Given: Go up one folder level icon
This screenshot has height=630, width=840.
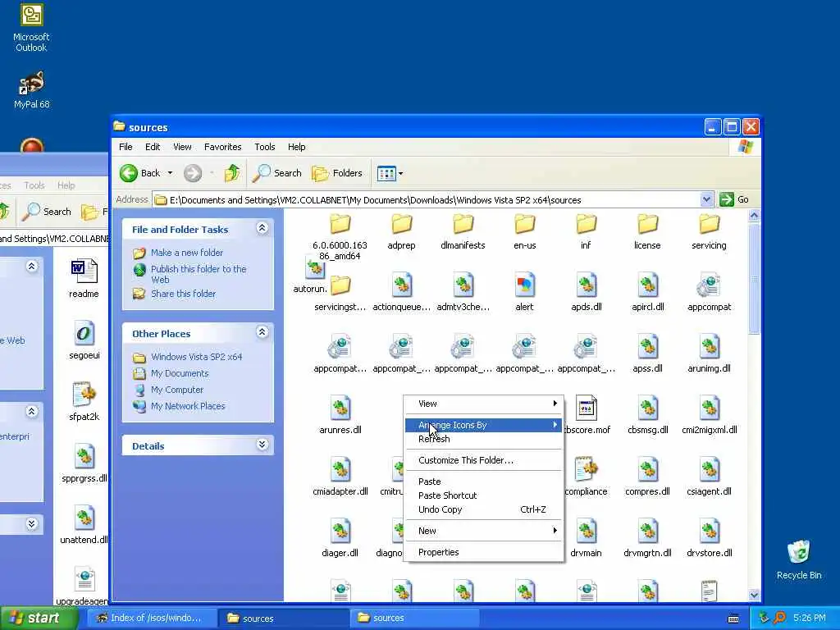Looking at the screenshot, I should [232, 173].
